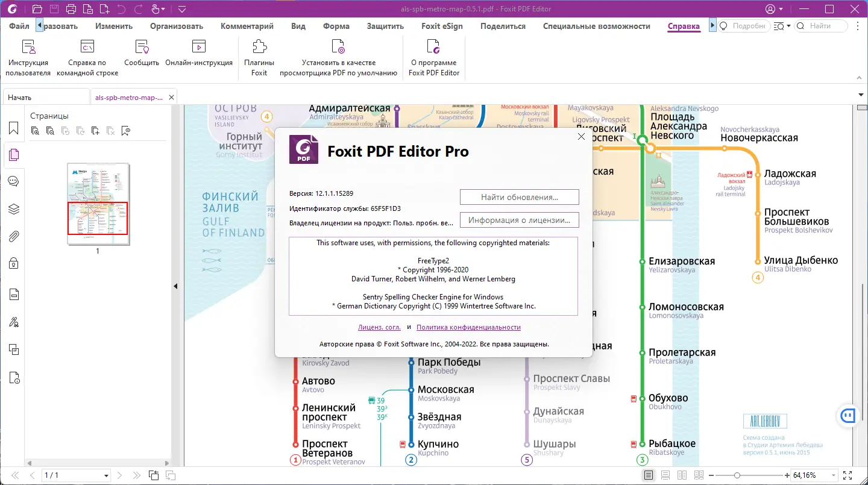Screen dimensions: 868x485
Task: Open the Security panel lock icon
Action: 14,263
